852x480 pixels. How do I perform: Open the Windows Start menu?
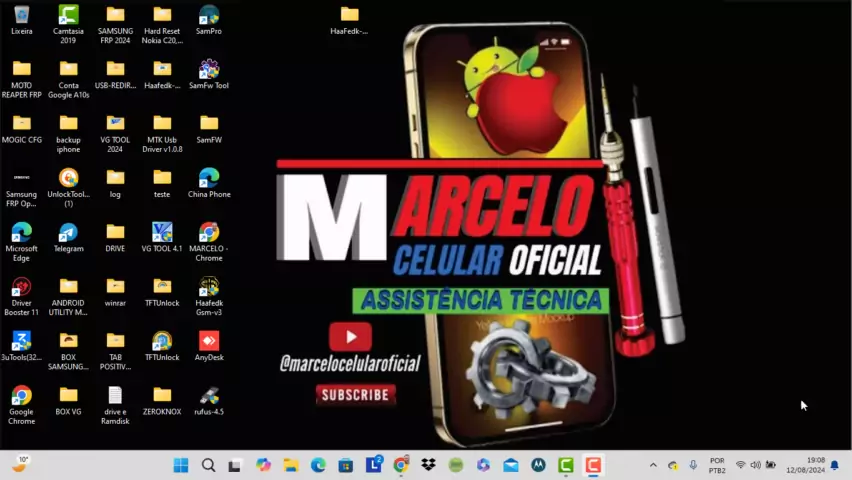point(181,465)
